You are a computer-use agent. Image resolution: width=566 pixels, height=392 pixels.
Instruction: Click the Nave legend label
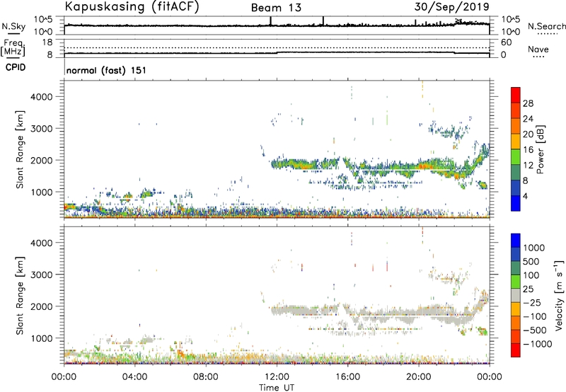point(538,50)
